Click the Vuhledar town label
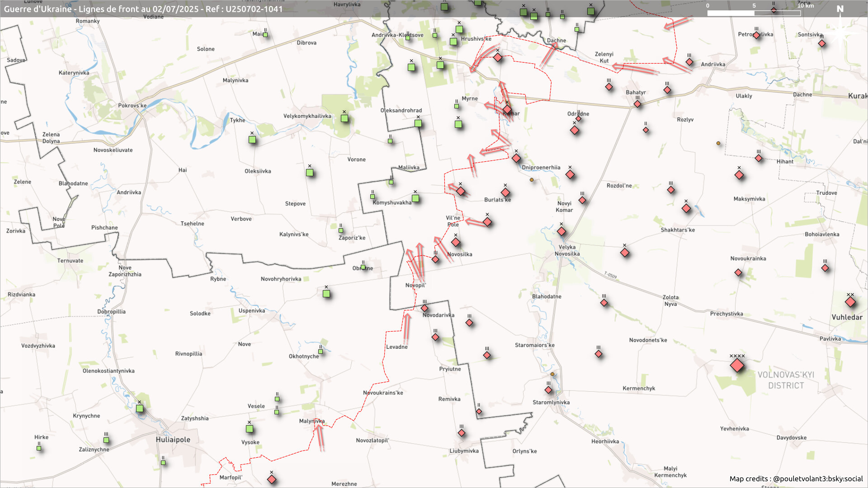868x488 pixels. click(847, 317)
